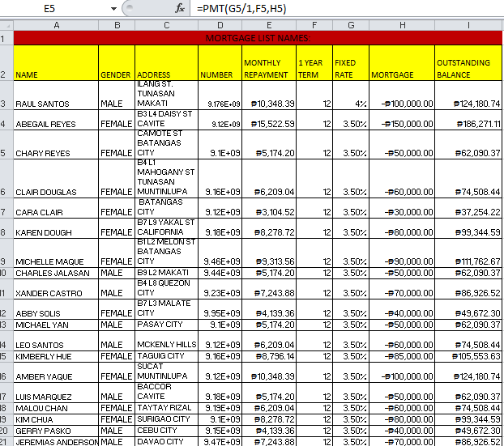Select the TAGUIG CITY address cell

(166, 356)
